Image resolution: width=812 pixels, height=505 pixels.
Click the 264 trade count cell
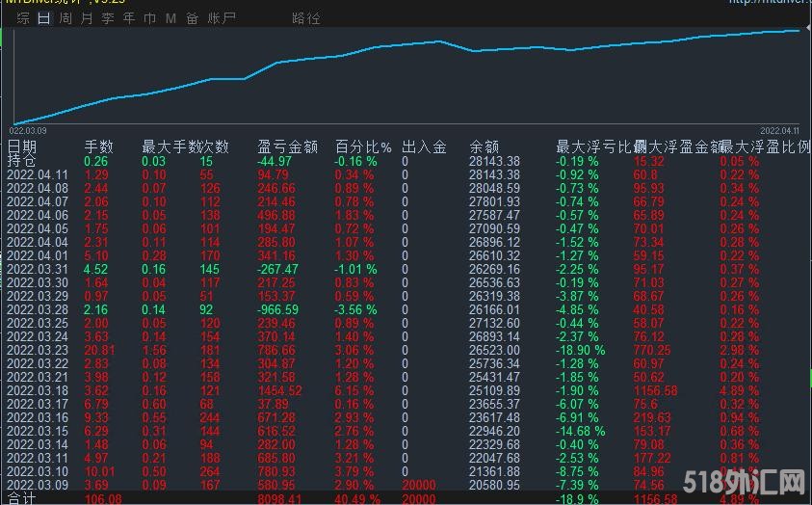click(210, 471)
